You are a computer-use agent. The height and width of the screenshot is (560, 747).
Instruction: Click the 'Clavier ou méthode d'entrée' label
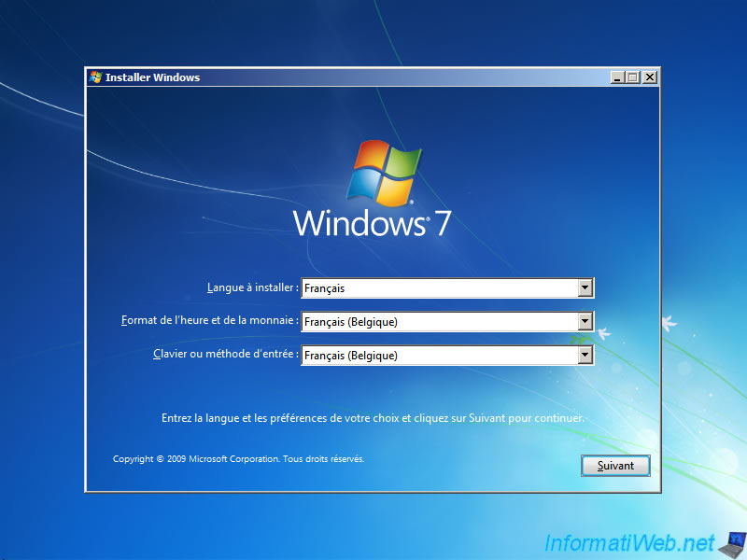226,354
